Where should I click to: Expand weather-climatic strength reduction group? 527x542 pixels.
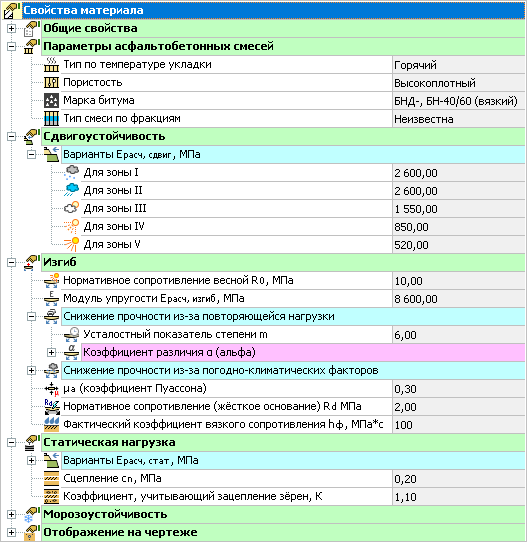[x=31, y=371]
